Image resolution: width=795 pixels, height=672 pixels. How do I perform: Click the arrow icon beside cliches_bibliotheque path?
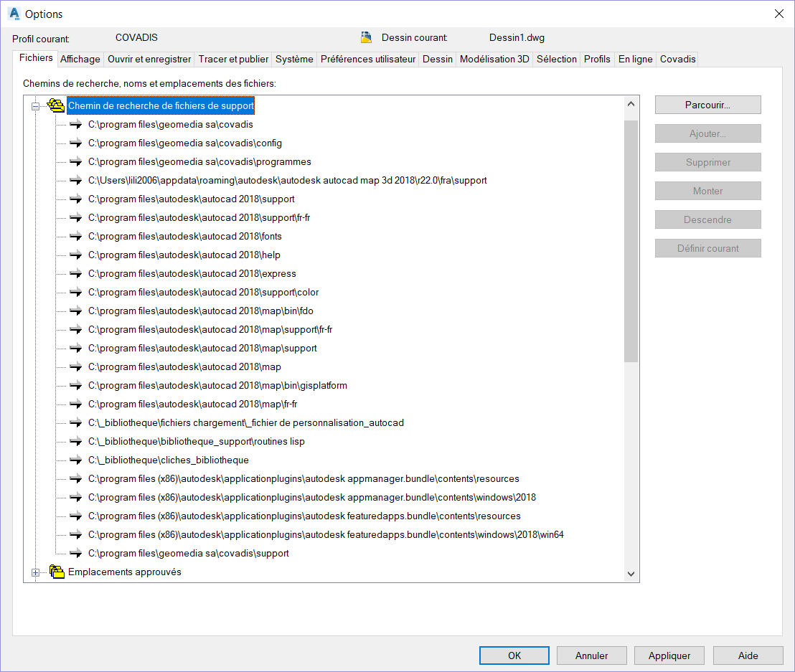[x=76, y=460]
